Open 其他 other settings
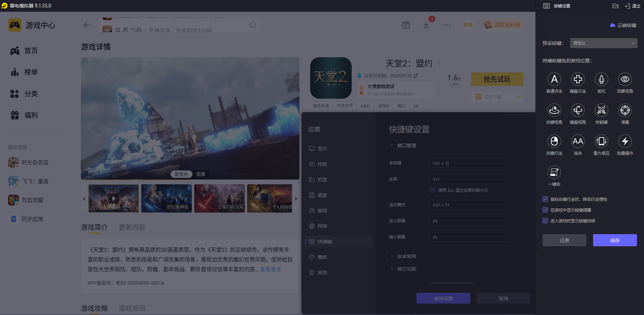 (x=339, y=273)
